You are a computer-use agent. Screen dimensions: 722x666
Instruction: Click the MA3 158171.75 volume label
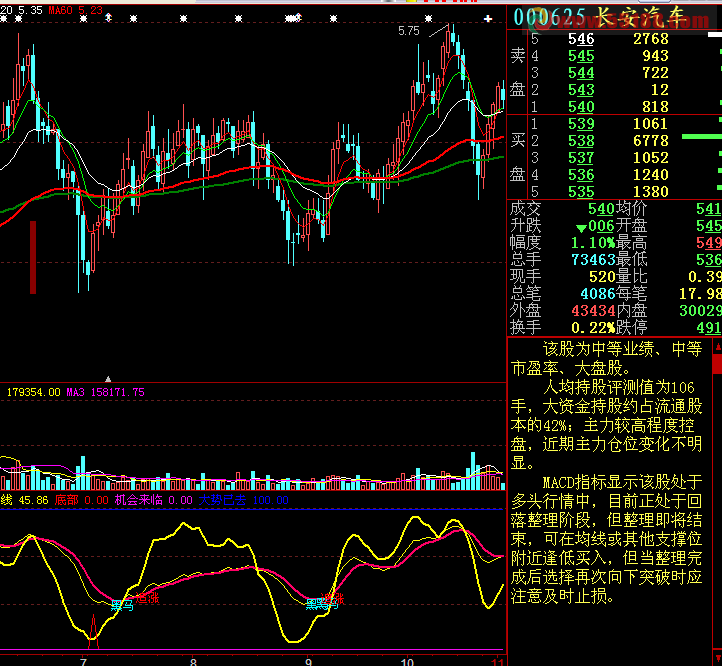(105, 392)
